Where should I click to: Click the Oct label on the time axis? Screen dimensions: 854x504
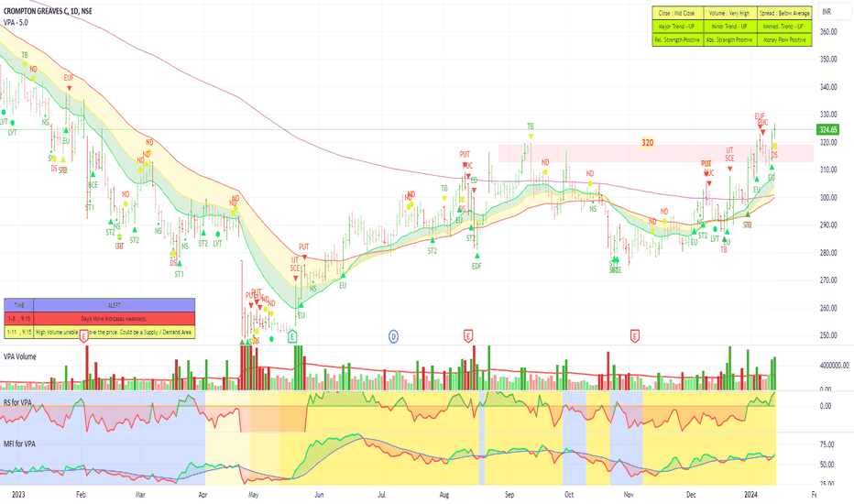pos(569,495)
